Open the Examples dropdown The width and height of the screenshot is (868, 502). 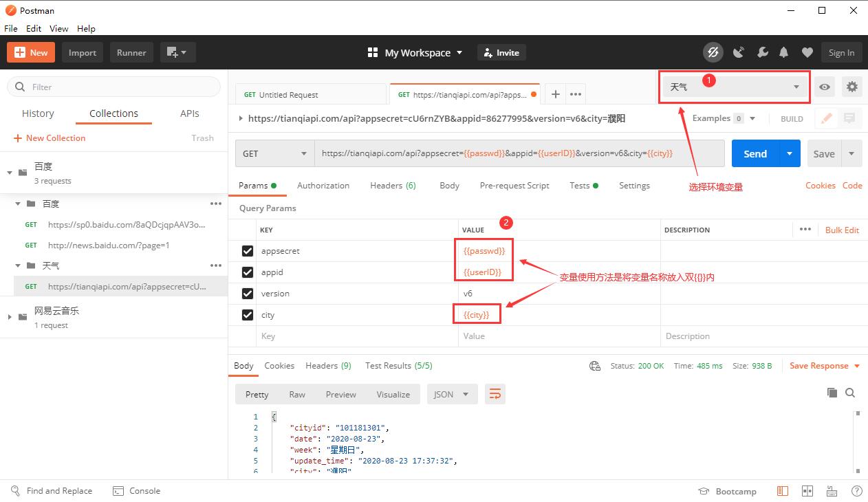point(724,118)
